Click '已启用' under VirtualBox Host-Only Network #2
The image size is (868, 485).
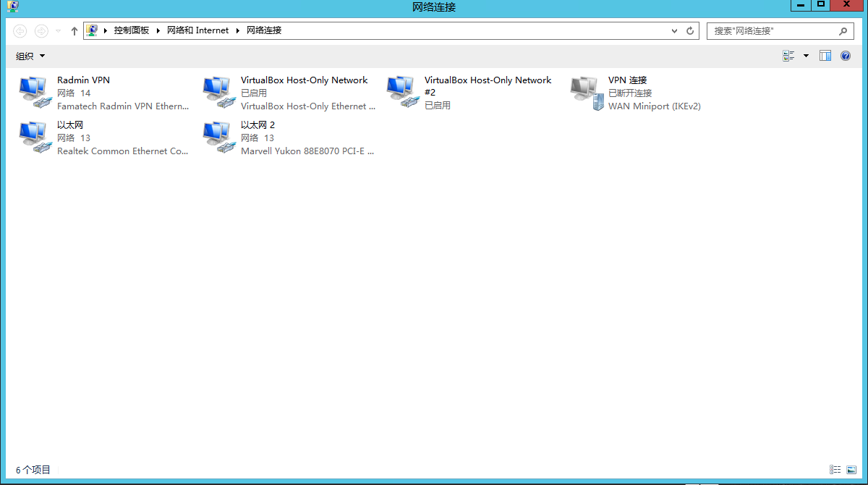[x=438, y=106]
